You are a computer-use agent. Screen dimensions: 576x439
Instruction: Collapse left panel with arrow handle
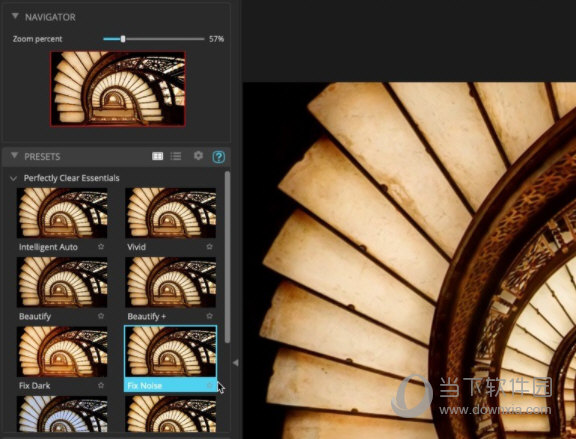tap(236, 363)
